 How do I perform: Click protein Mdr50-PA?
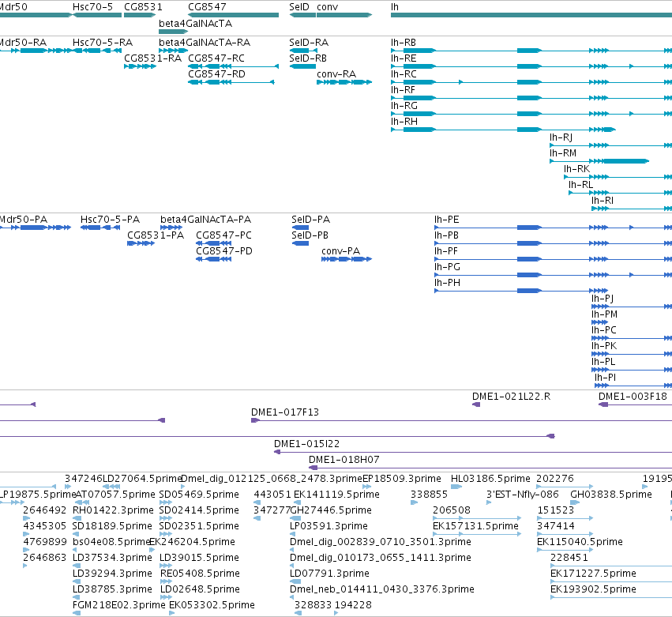(24, 220)
